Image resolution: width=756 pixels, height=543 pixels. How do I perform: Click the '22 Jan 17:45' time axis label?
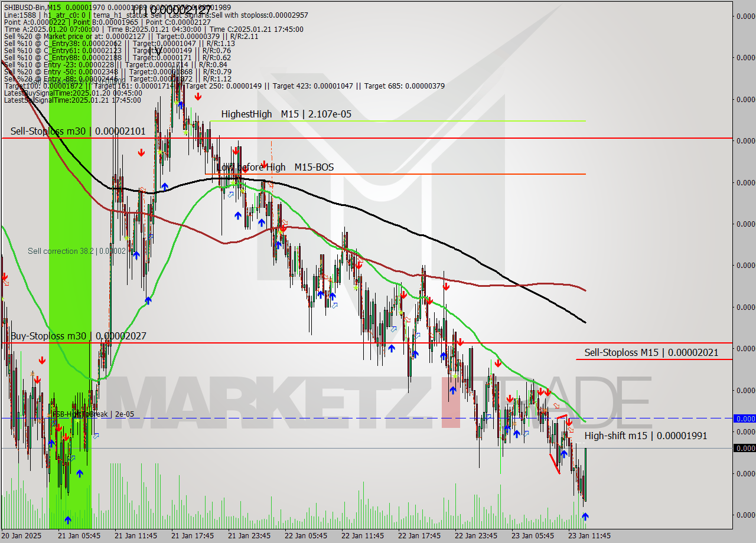point(419,535)
